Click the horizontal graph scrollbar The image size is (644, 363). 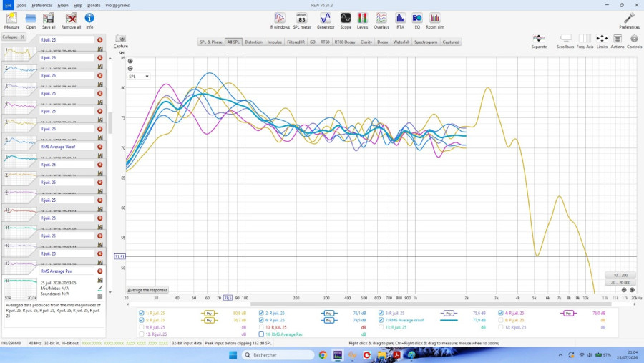tap(431, 304)
